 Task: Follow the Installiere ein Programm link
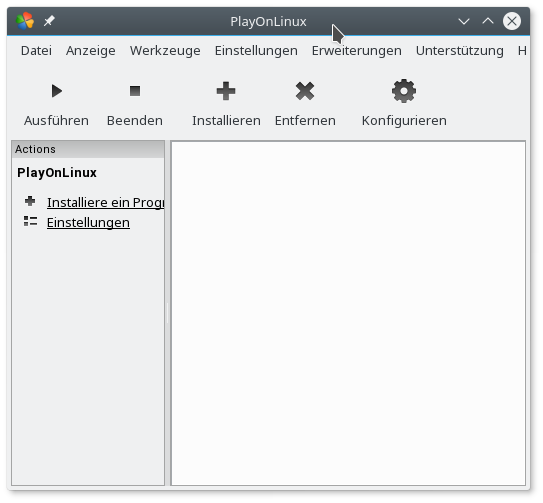coord(106,203)
